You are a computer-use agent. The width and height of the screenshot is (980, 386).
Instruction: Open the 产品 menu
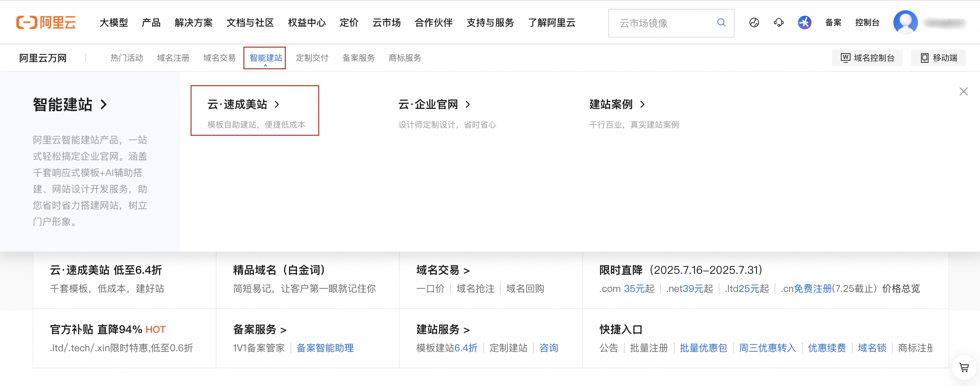(151, 23)
